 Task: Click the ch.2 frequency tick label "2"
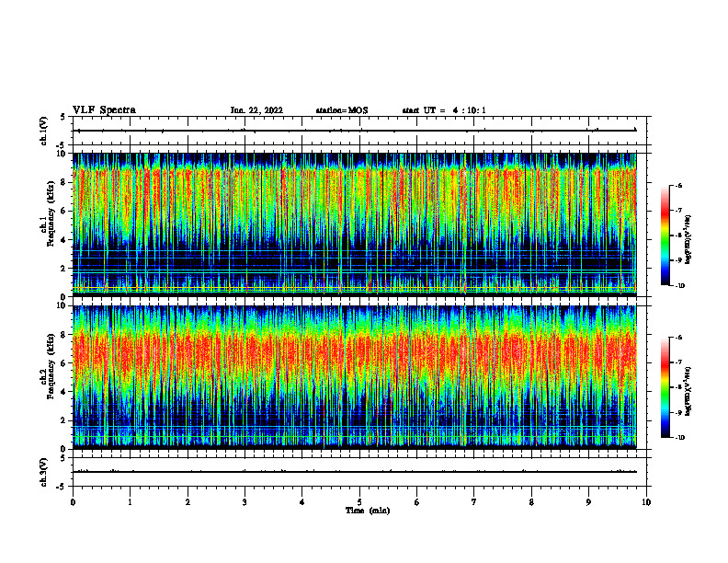pos(64,420)
